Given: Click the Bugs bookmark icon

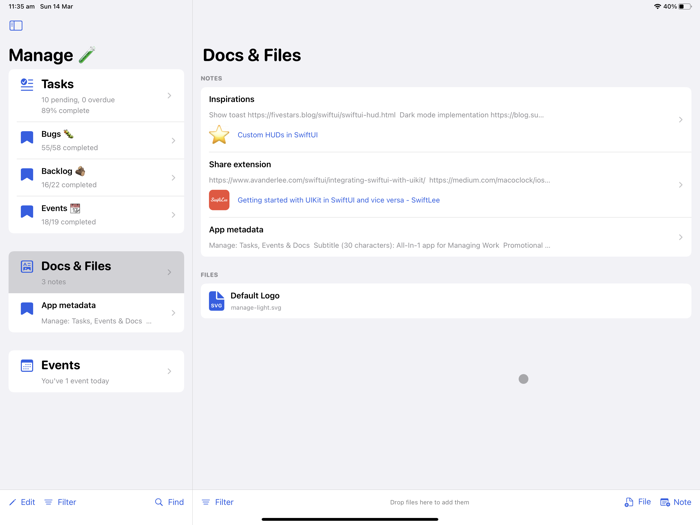Looking at the screenshot, I should (27, 137).
